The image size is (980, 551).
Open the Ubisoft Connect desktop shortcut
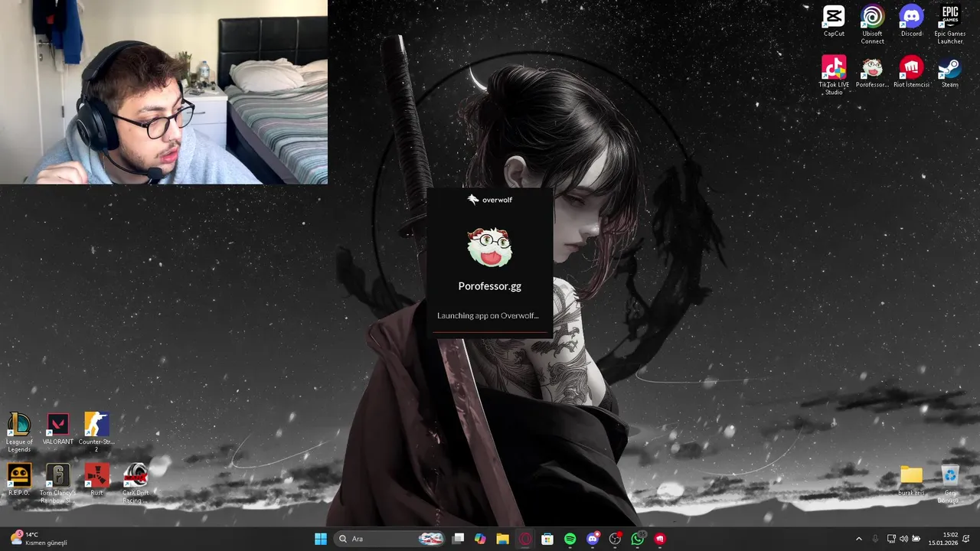[x=872, y=24]
